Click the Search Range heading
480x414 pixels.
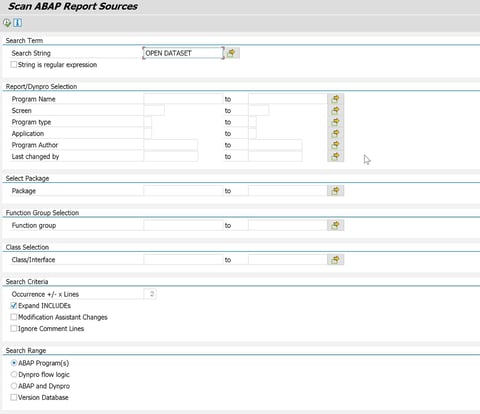26,350
